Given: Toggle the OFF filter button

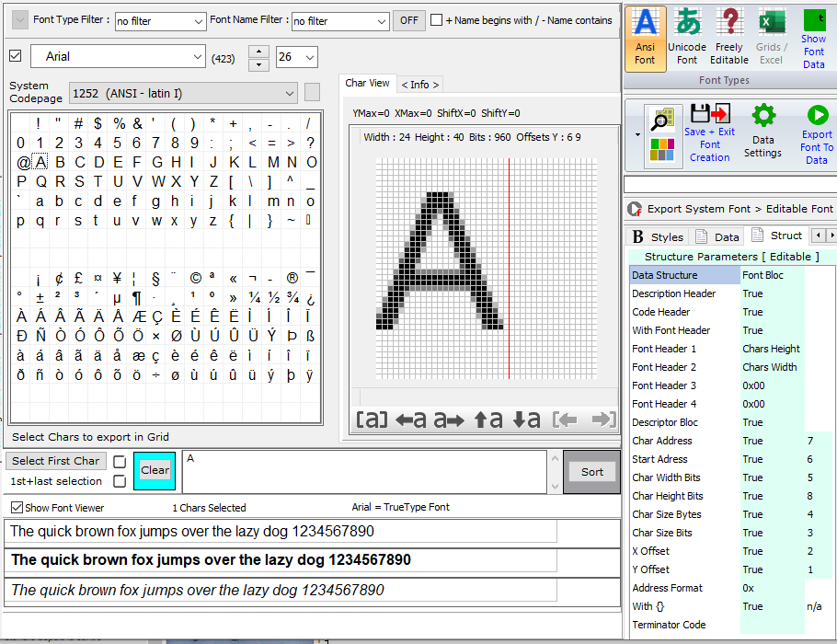Looking at the screenshot, I should click(x=409, y=20).
